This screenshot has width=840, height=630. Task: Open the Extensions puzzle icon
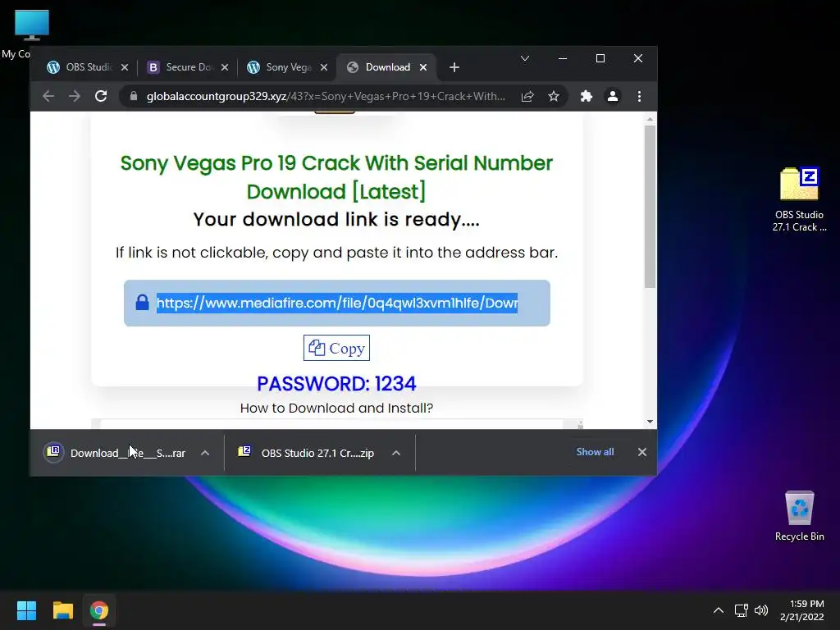(587, 97)
